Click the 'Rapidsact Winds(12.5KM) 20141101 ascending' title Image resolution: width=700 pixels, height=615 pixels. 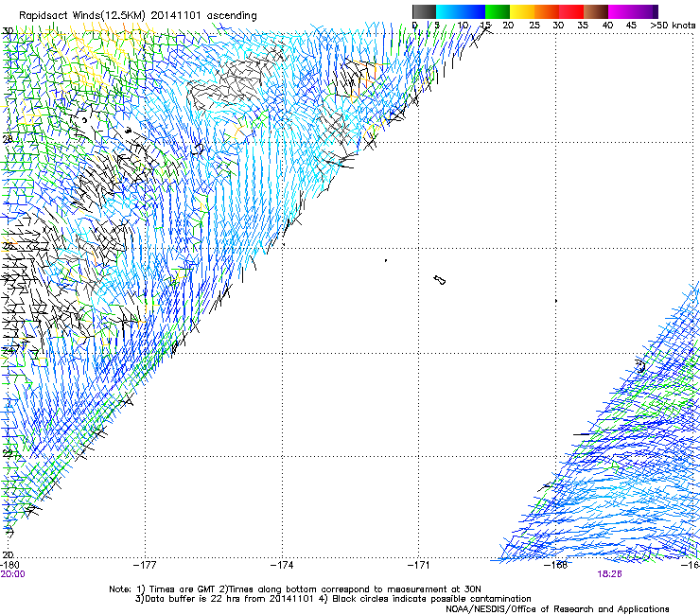(137, 16)
